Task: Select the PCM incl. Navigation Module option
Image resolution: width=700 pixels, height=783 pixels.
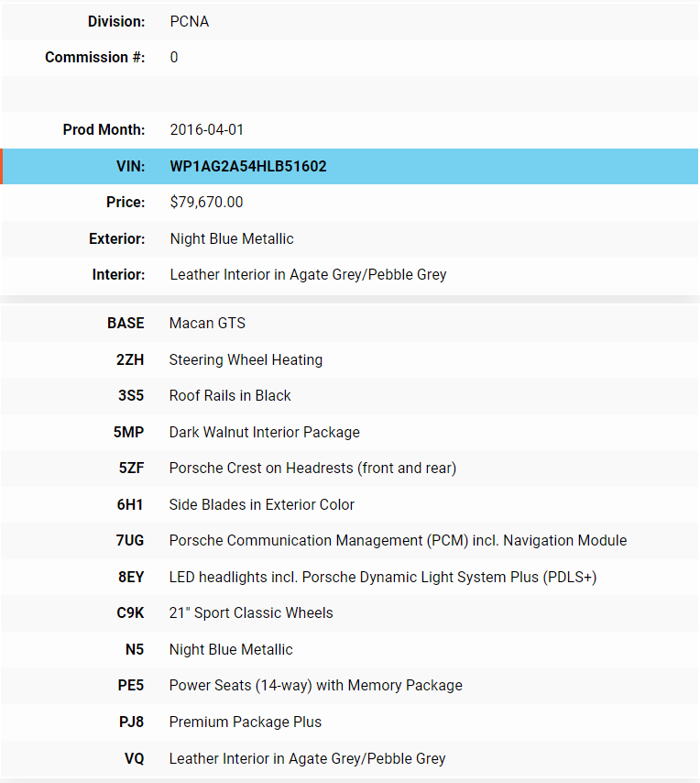Action: tap(398, 541)
